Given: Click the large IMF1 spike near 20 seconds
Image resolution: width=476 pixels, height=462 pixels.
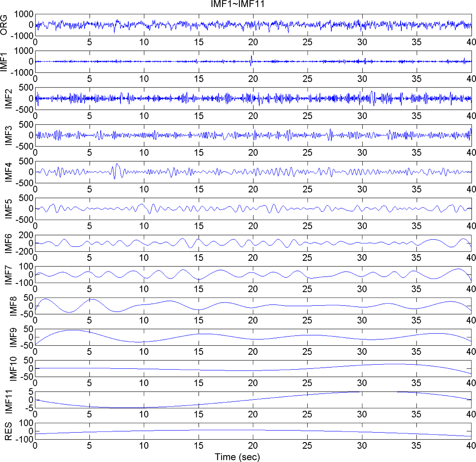Looking at the screenshot, I should pyautogui.click(x=251, y=58).
